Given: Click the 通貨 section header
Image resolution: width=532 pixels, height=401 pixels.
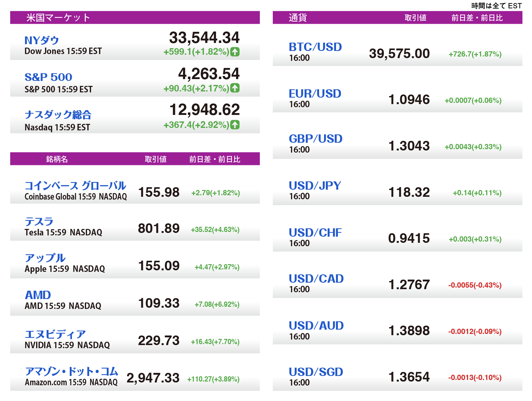Looking at the screenshot, I should [x=297, y=18].
